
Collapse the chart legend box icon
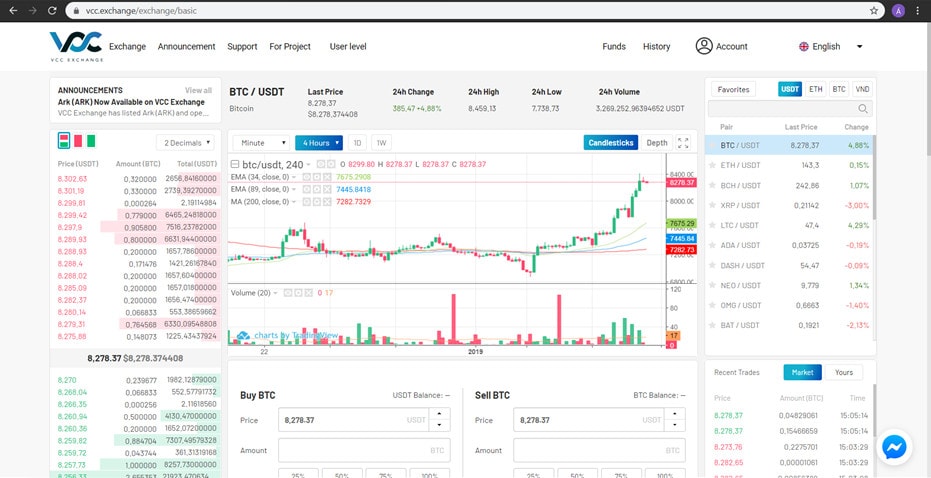(x=235, y=164)
